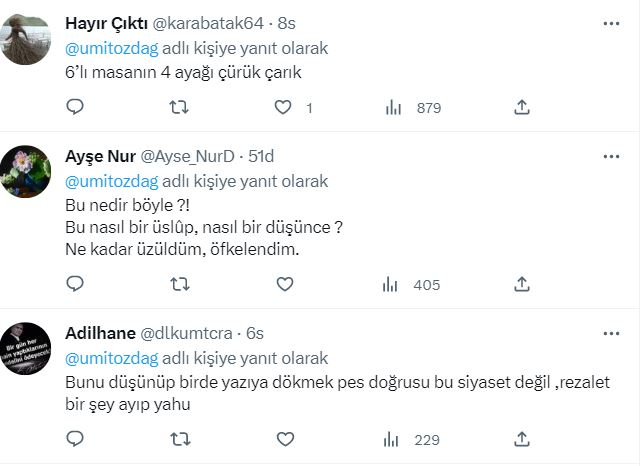The image size is (644, 466).
Task: Click Ayşe Nur's profile avatar
Action: (24, 170)
